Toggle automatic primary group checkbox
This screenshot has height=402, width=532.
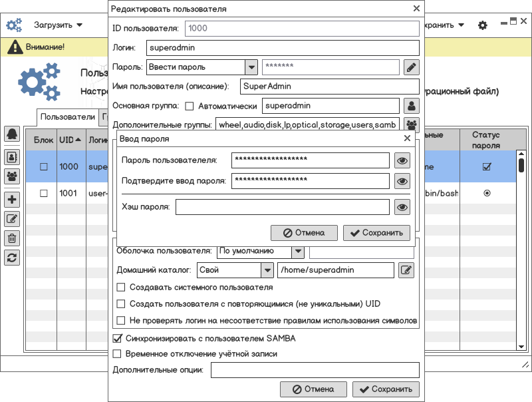click(x=190, y=106)
